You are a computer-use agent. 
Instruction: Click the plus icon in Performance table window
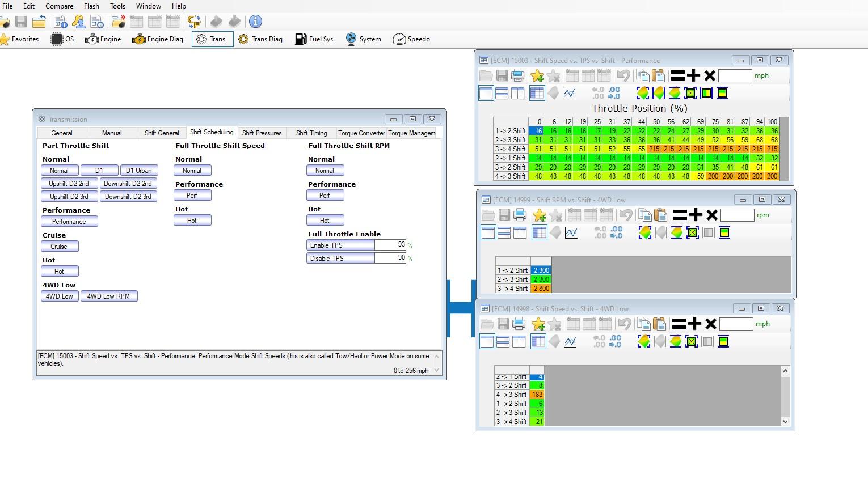tap(693, 75)
